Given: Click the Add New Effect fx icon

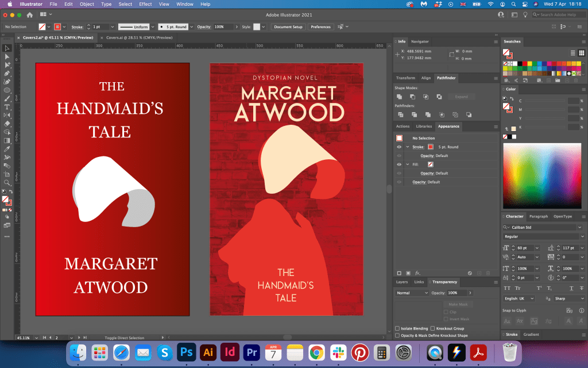Looking at the screenshot, I should tap(417, 273).
